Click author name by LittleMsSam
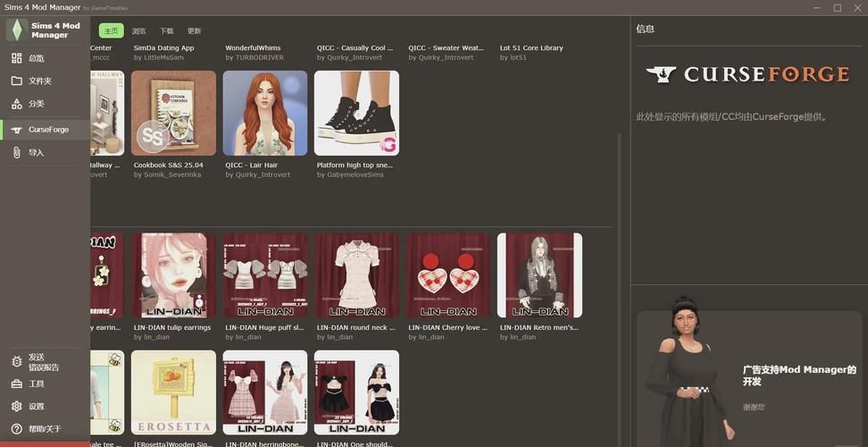This screenshot has height=447, width=868. (158, 57)
